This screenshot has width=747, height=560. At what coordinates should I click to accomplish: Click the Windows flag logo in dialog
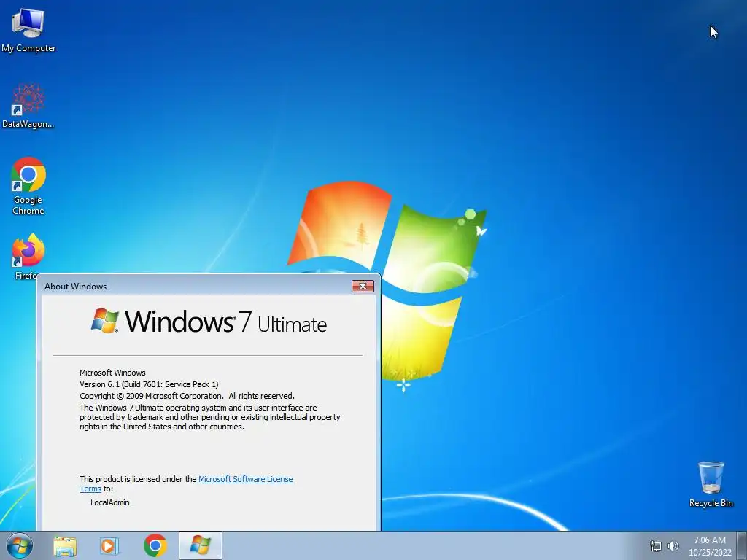(104, 321)
